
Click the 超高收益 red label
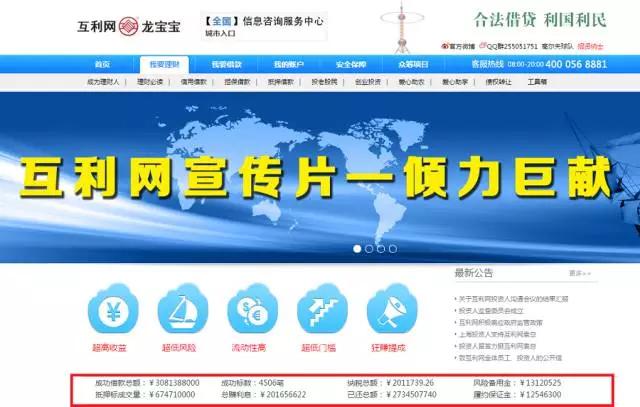click(109, 348)
